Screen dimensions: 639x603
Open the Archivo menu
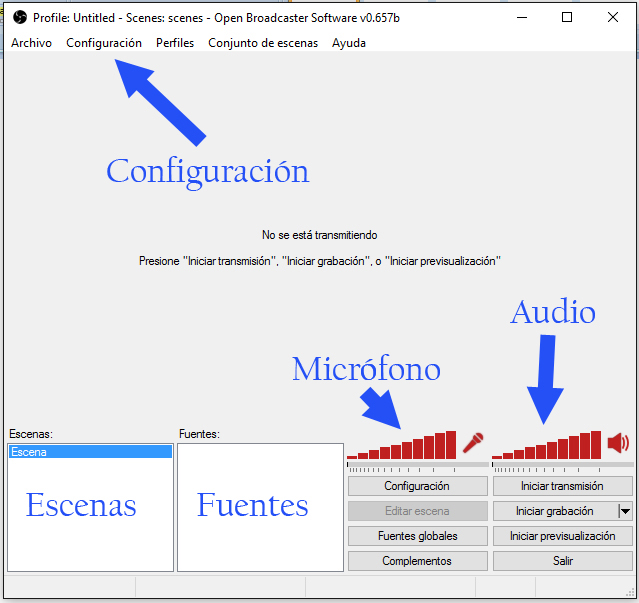[31, 43]
